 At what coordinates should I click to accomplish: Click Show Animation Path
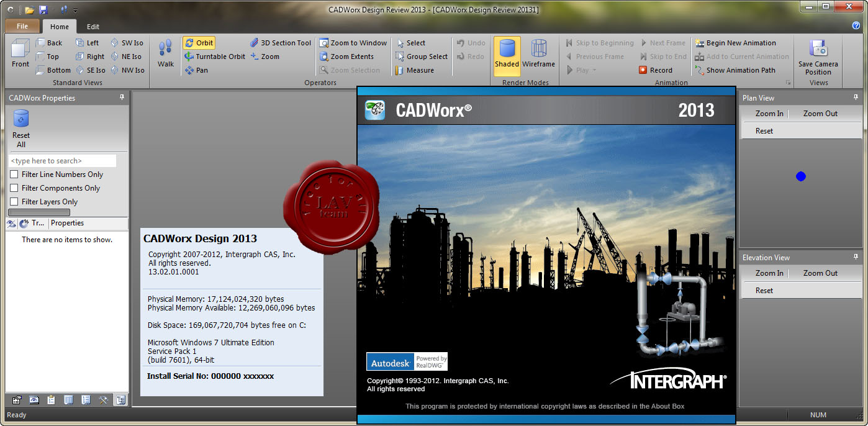[736, 70]
